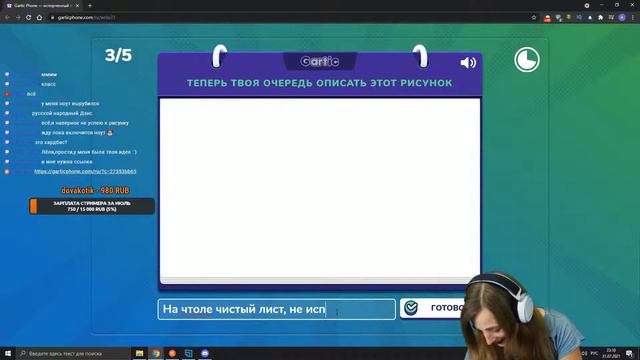The width and height of the screenshot is (640, 360).
Task: Open the Windows Start menu
Action: click(8, 353)
